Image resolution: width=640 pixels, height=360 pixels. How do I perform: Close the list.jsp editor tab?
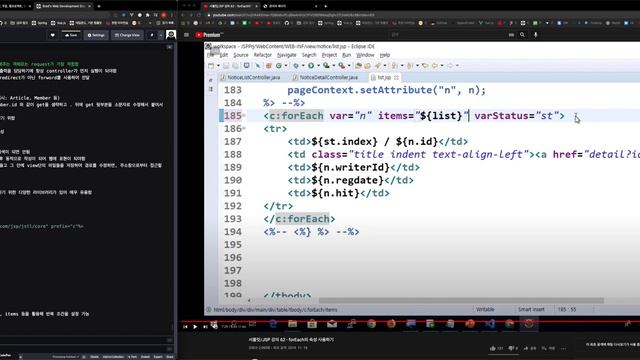[396, 77]
